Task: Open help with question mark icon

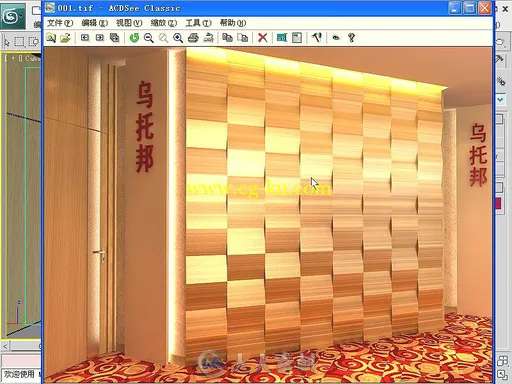Action: point(351,38)
